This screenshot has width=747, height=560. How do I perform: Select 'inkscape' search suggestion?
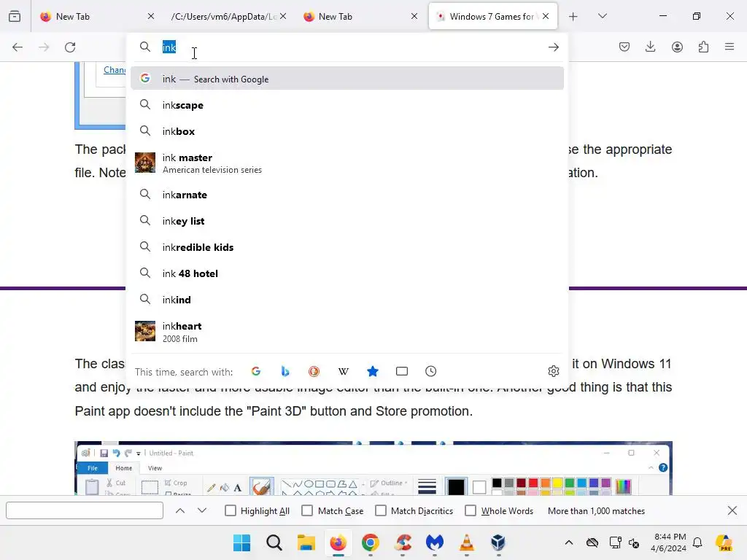(347, 105)
